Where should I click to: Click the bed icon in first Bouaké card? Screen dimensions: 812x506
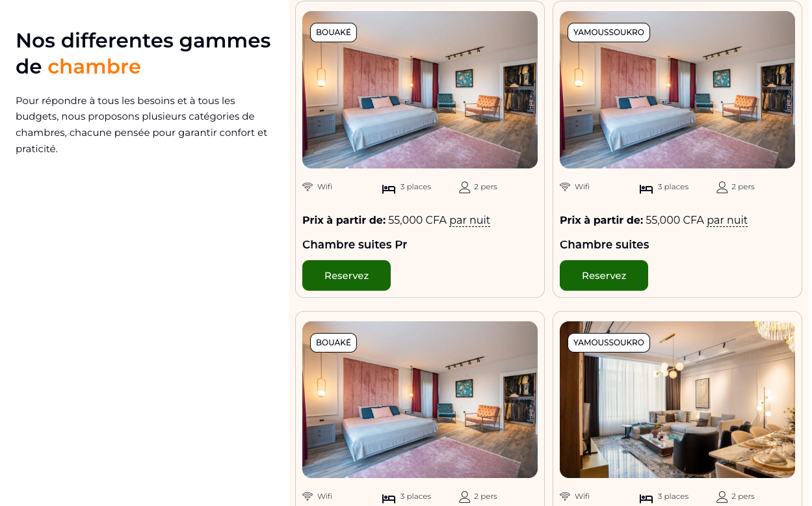point(389,189)
